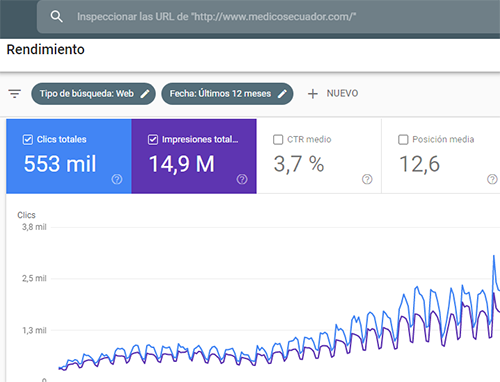This screenshot has width=500, height=382.
Task: Click the plus icon beside NUEVO
Action: click(x=313, y=94)
